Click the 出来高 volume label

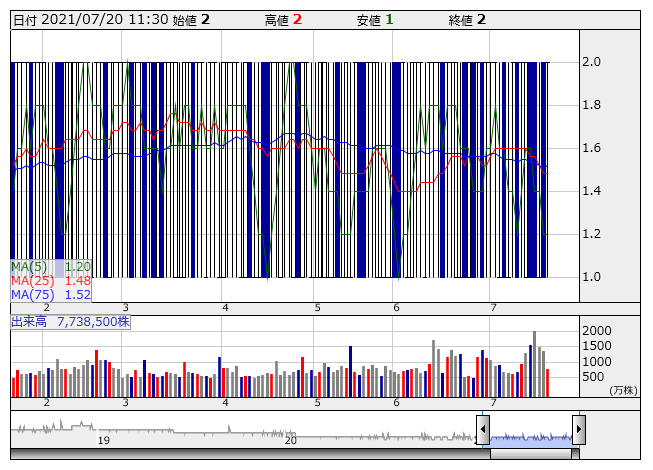point(71,323)
